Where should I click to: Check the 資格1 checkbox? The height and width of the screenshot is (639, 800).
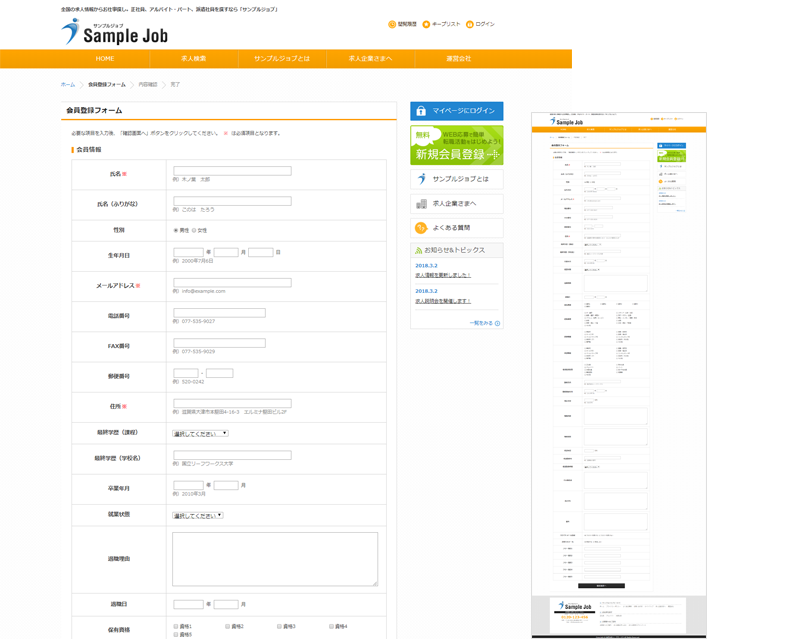[176, 626]
